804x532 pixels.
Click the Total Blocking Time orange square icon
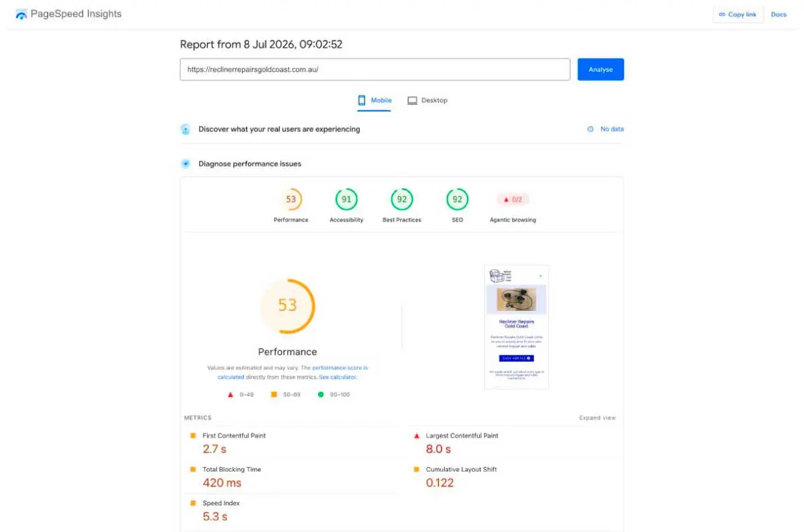click(x=193, y=469)
